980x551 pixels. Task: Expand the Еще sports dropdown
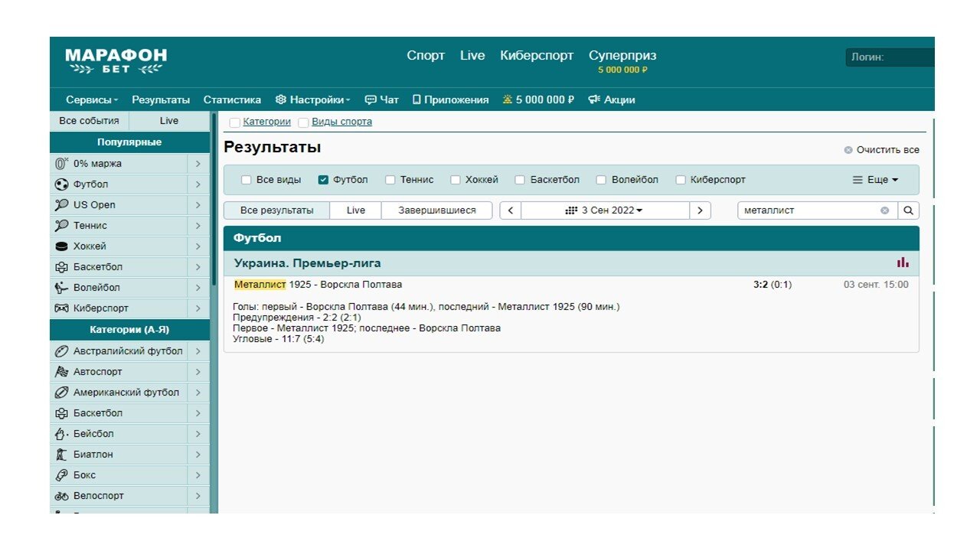click(x=875, y=180)
